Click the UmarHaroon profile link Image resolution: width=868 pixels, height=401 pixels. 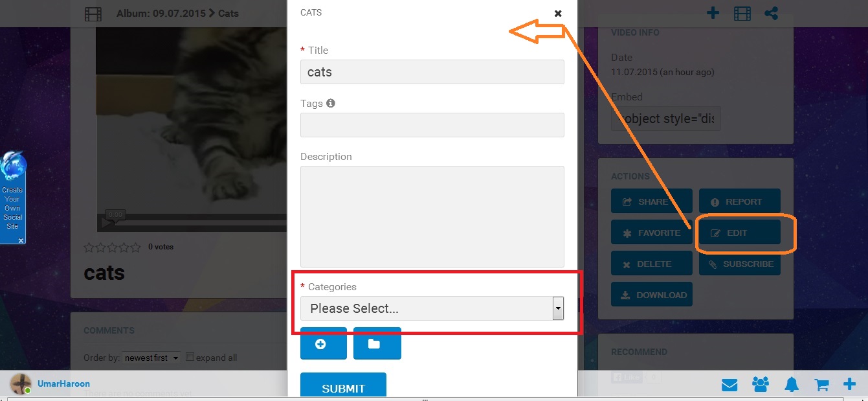coord(63,384)
